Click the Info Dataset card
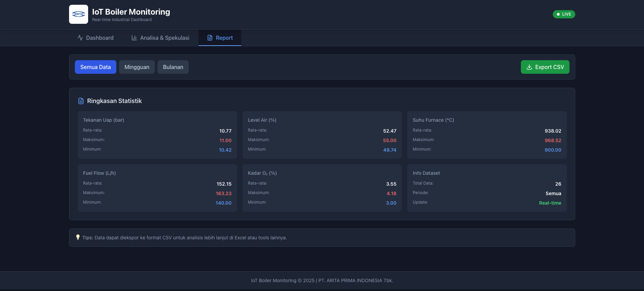This screenshot has height=291, width=644. [x=487, y=188]
